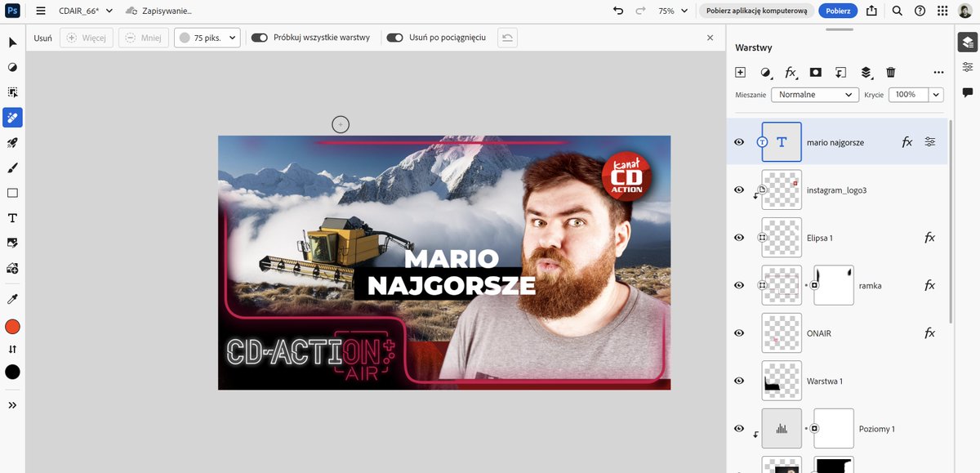Toggle Próbkuj wszystkie warstwy switch
The height and width of the screenshot is (473, 980).
260,38
